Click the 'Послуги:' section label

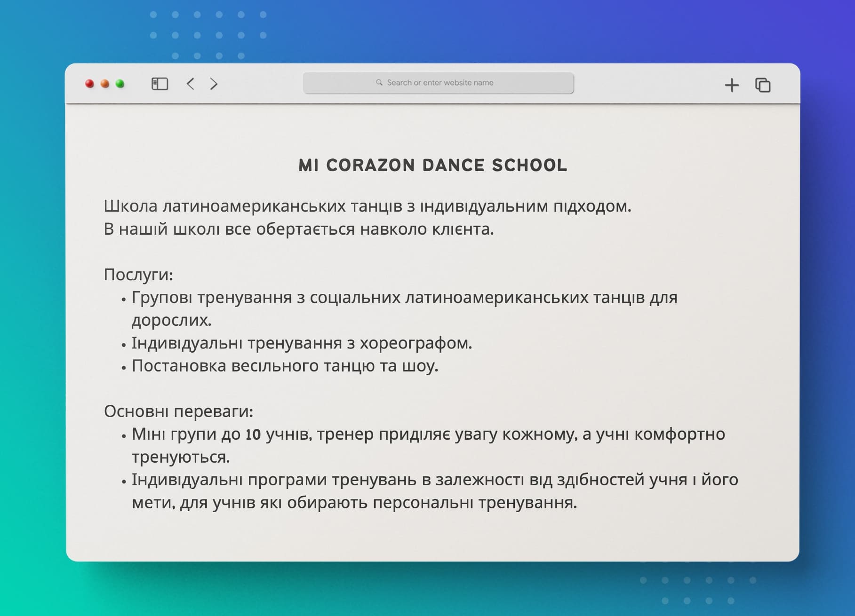(x=138, y=275)
